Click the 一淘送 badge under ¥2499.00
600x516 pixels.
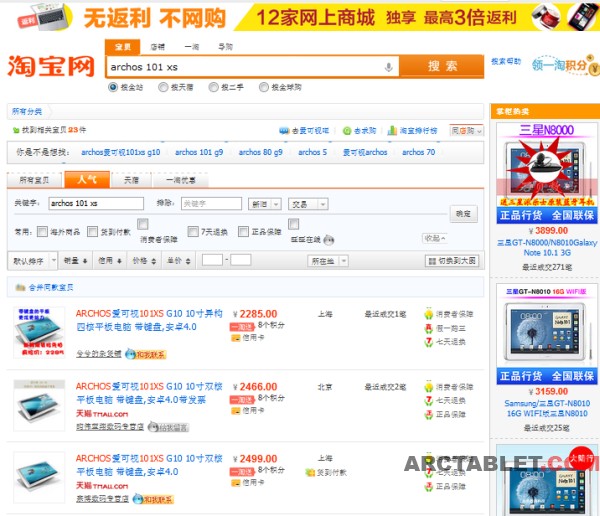242,472
